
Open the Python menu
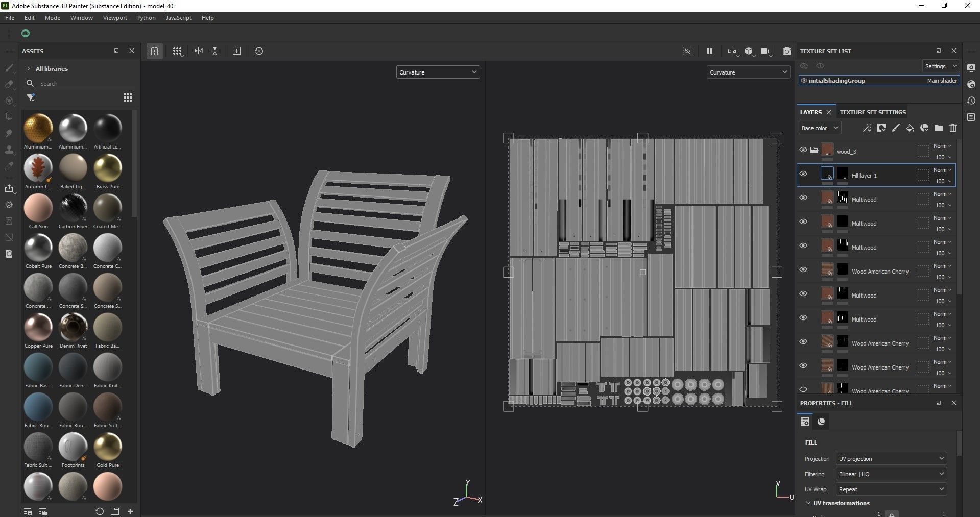pos(147,18)
